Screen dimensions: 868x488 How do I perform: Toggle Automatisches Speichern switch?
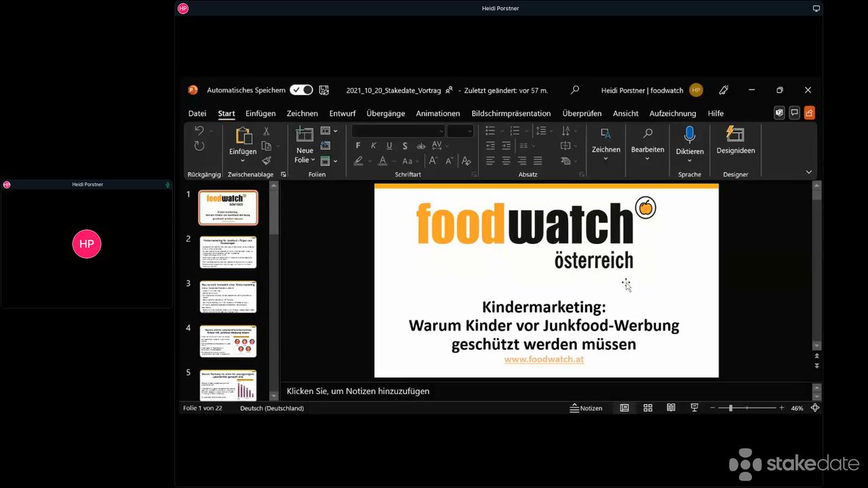tap(301, 89)
